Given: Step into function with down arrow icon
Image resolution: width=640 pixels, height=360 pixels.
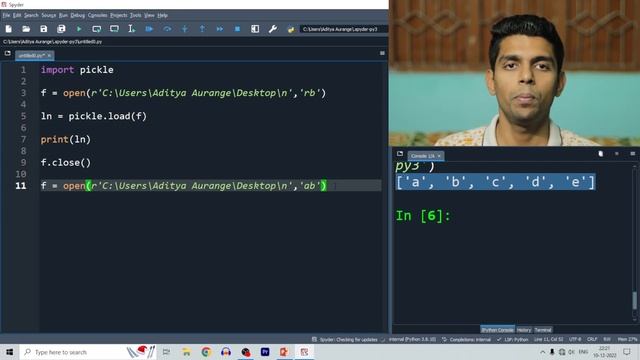Looking at the screenshot, I should tap(184, 29).
